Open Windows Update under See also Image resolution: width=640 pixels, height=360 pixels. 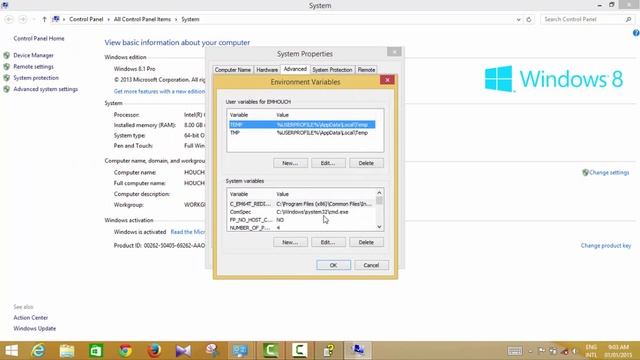point(35,329)
